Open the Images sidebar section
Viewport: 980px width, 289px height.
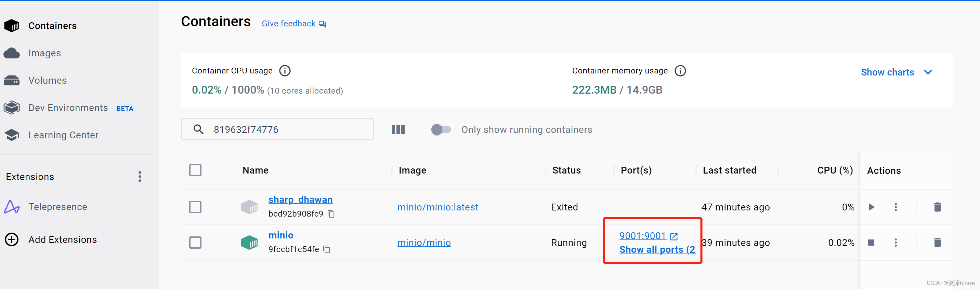point(44,53)
